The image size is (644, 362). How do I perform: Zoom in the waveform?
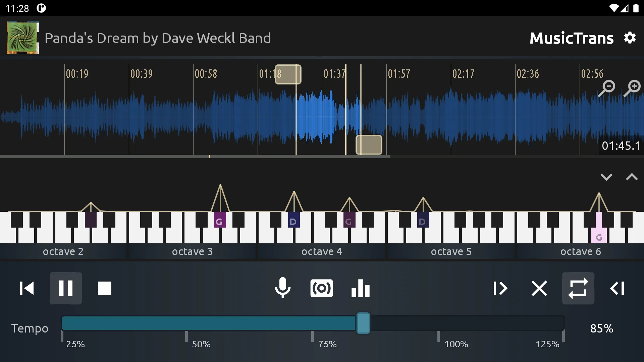click(632, 88)
